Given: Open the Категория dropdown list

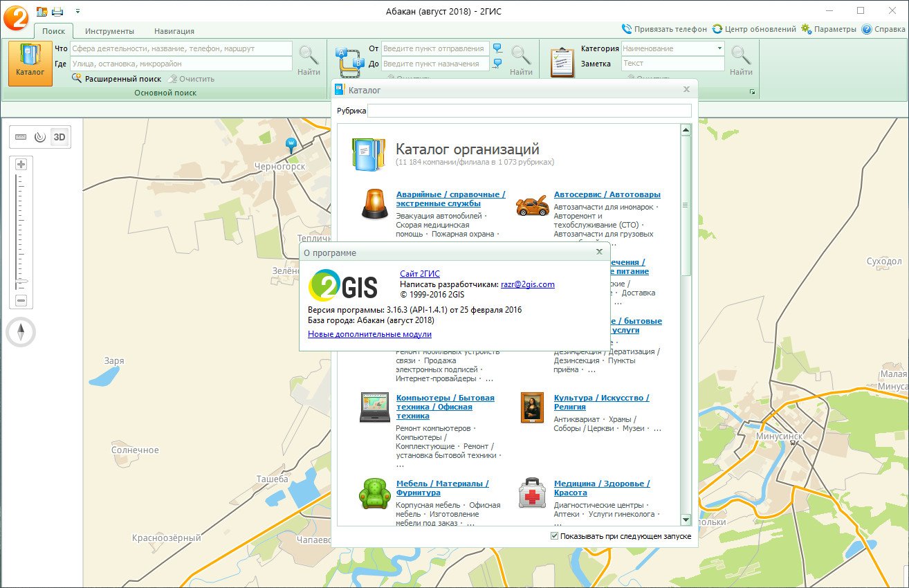Looking at the screenshot, I should click(719, 48).
